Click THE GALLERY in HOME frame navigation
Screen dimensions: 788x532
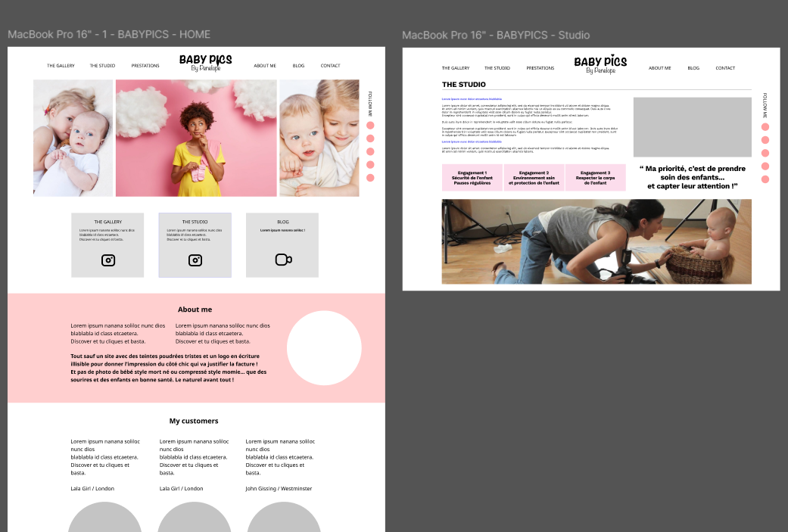tap(61, 66)
